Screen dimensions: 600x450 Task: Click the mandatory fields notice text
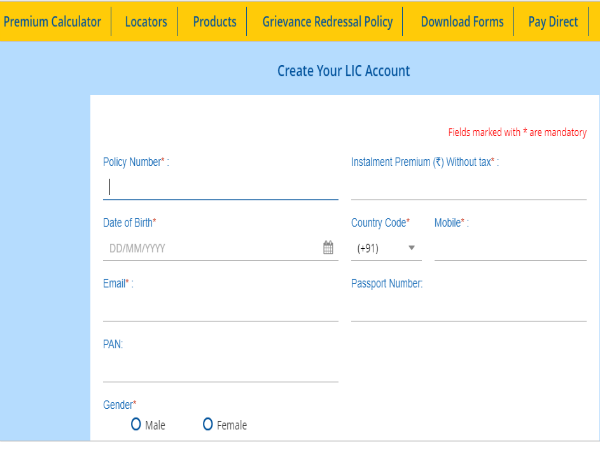pyautogui.click(x=517, y=132)
